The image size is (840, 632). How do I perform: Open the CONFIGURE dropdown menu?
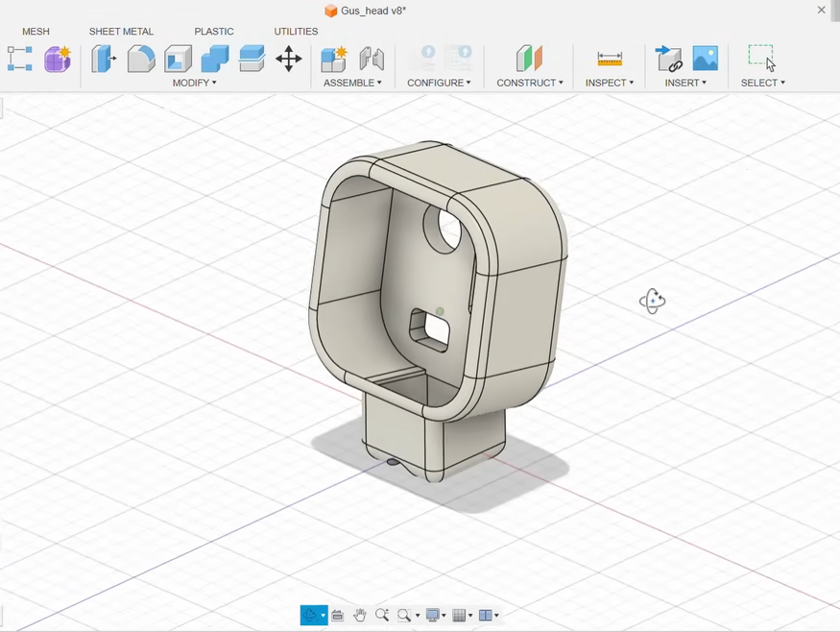439,83
